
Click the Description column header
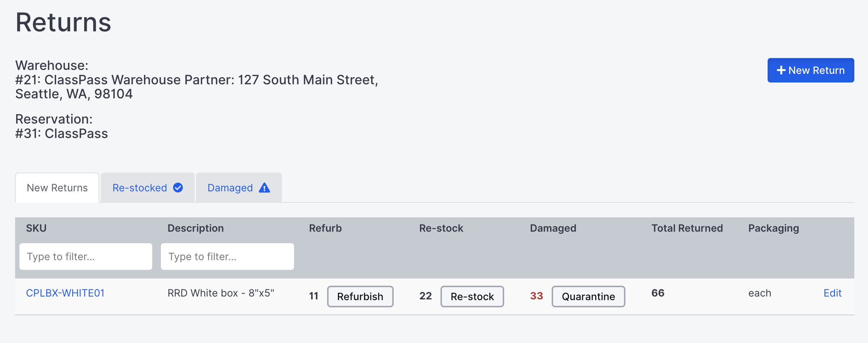[195, 228]
